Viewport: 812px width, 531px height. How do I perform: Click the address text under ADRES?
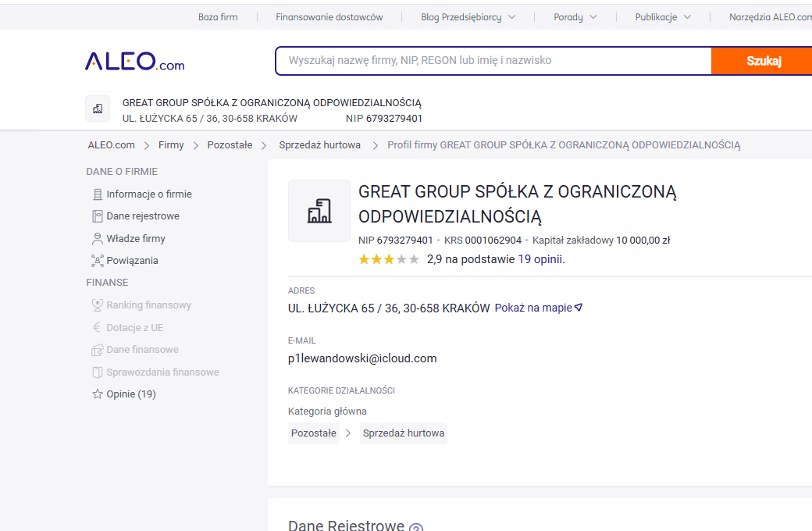click(x=389, y=308)
